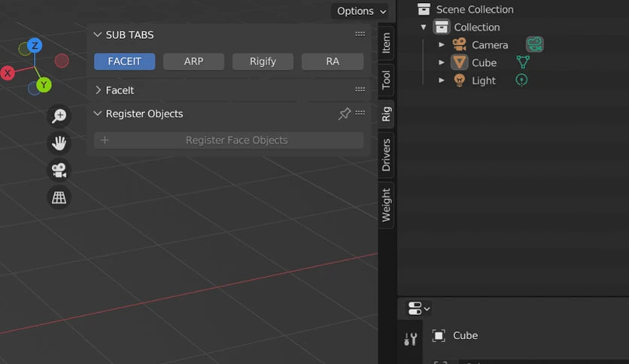Select the FACEIT sub tab toggle
The height and width of the screenshot is (364, 629).
pos(124,62)
